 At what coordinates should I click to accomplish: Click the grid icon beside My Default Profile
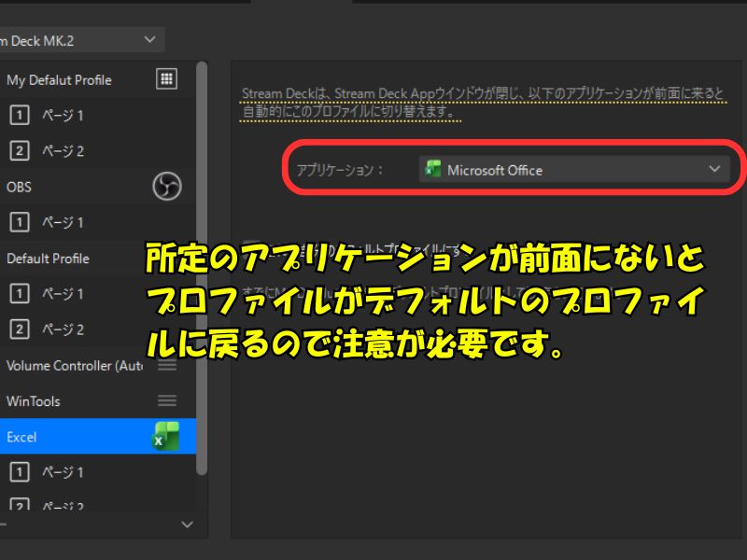point(166,79)
